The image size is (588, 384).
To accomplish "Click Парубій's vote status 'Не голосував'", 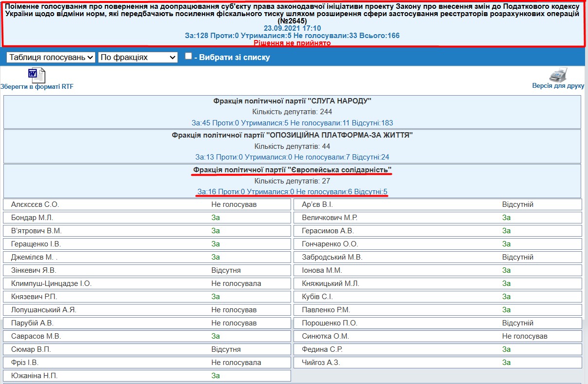I will (234, 323).
